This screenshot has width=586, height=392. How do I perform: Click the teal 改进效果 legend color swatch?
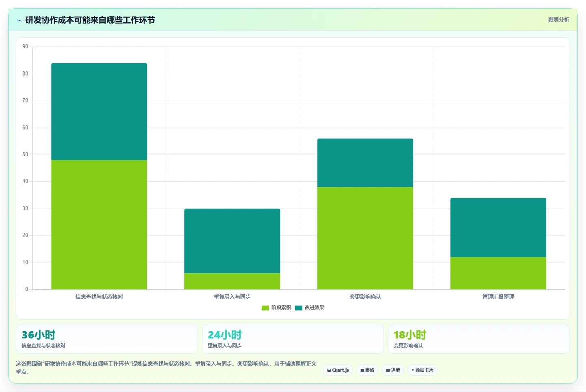pos(299,308)
